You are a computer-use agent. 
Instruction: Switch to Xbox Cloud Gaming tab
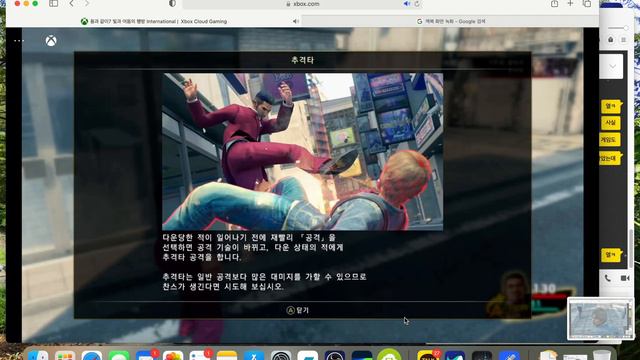click(153, 21)
